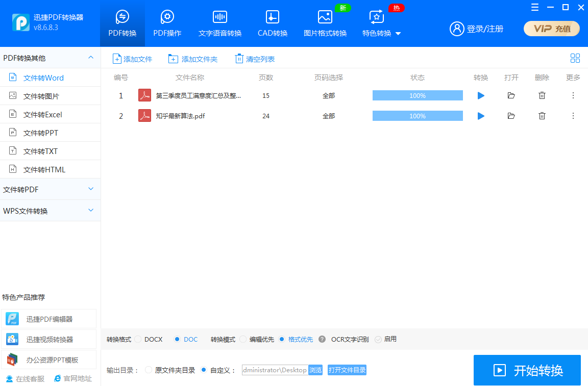Start converting row 1 with play icon
Screen dimensions: 588x386
click(481, 95)
